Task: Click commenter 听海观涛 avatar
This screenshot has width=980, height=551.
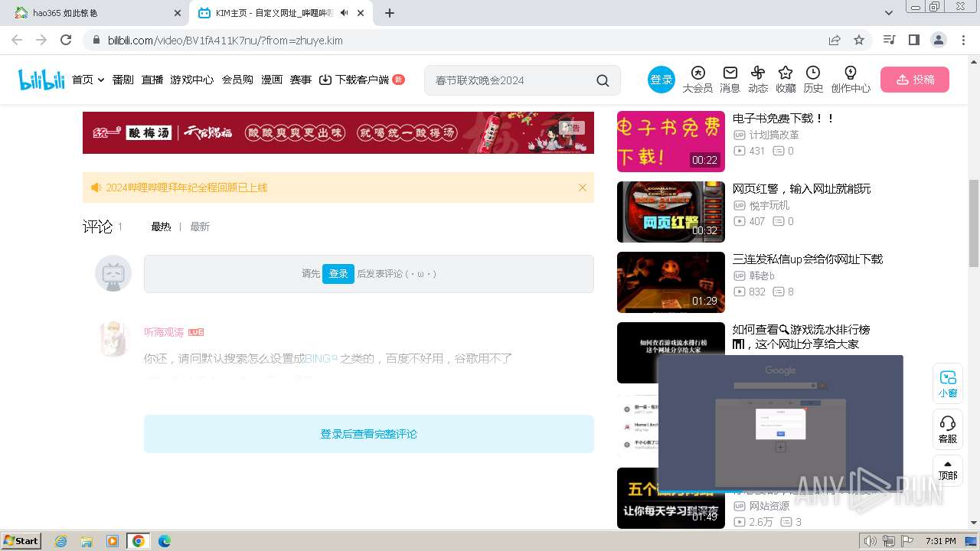Action: (x=113, y=338)
